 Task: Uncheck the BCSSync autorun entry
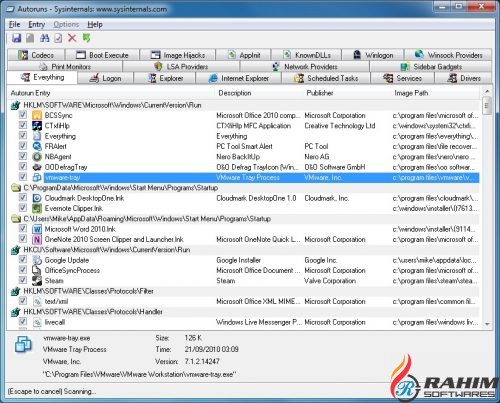[23, 115]
